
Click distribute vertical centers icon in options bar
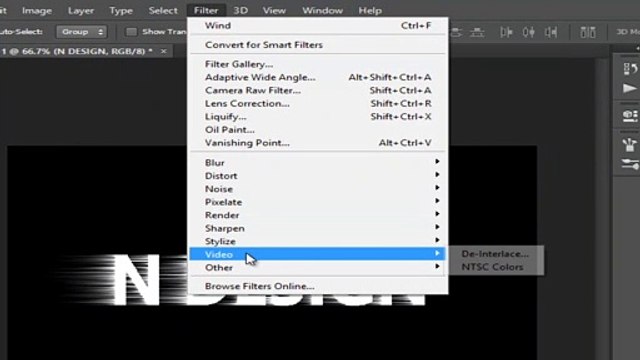456,32
